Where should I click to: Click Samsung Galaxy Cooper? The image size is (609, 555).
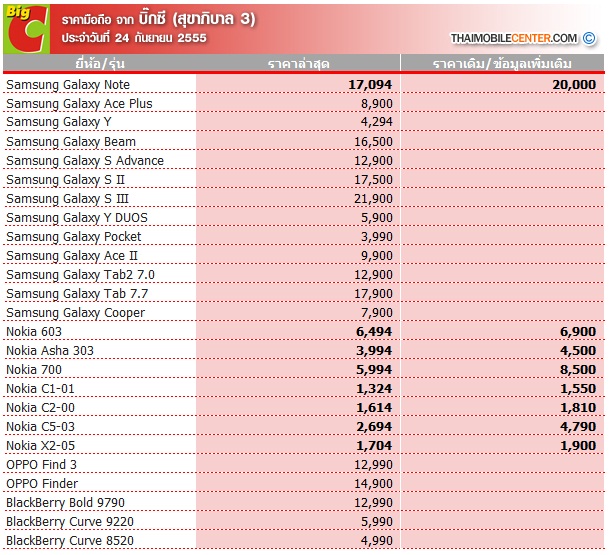click(x=75, y=313)
